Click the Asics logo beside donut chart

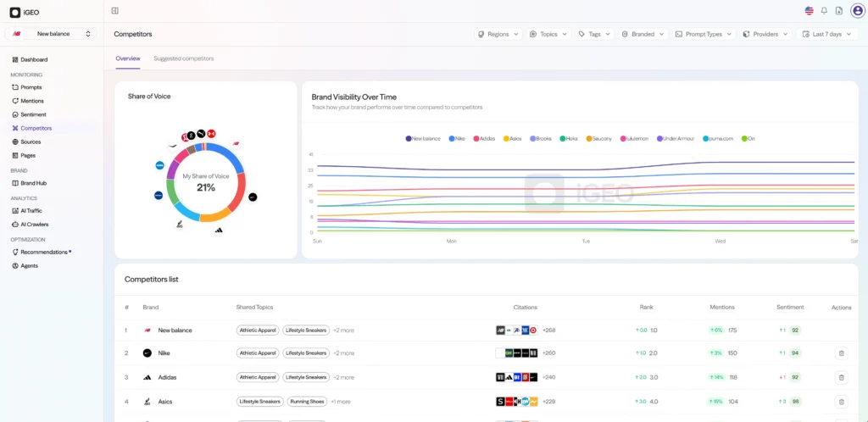point(180,224)
